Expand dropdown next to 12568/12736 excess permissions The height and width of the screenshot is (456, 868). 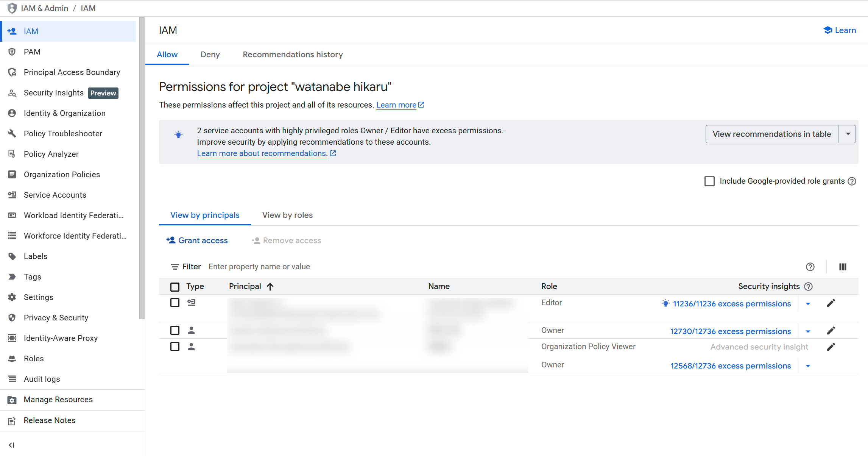coord(808,366)
